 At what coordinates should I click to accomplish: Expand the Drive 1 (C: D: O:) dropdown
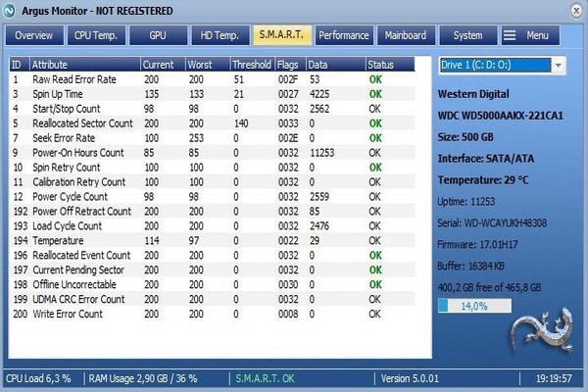click(558, 65)
